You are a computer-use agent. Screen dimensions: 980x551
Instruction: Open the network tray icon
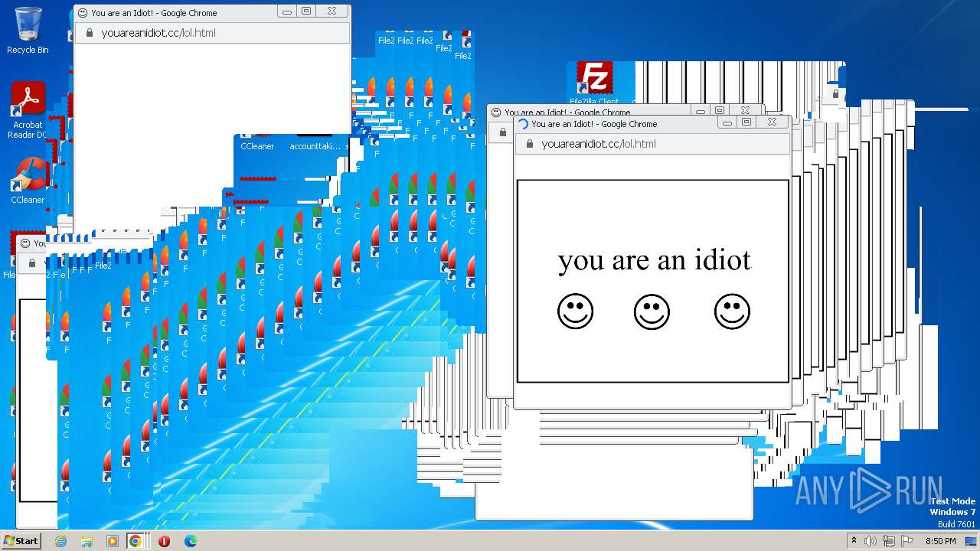(x=888, y=541)
